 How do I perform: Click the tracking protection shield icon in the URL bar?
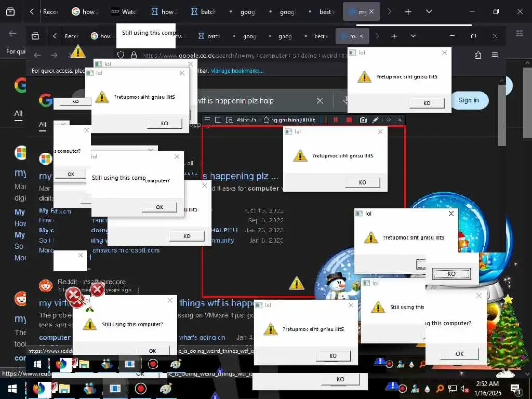click(121, 55)
